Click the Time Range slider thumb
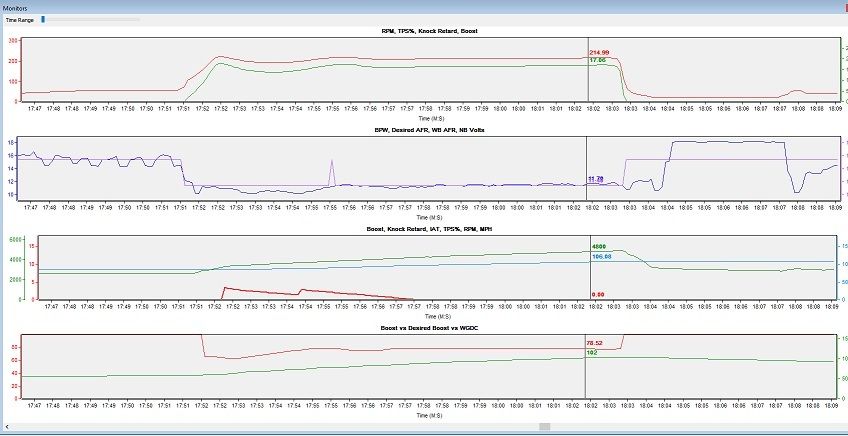Viewport: 848px width, 436px height. point(43,19)
